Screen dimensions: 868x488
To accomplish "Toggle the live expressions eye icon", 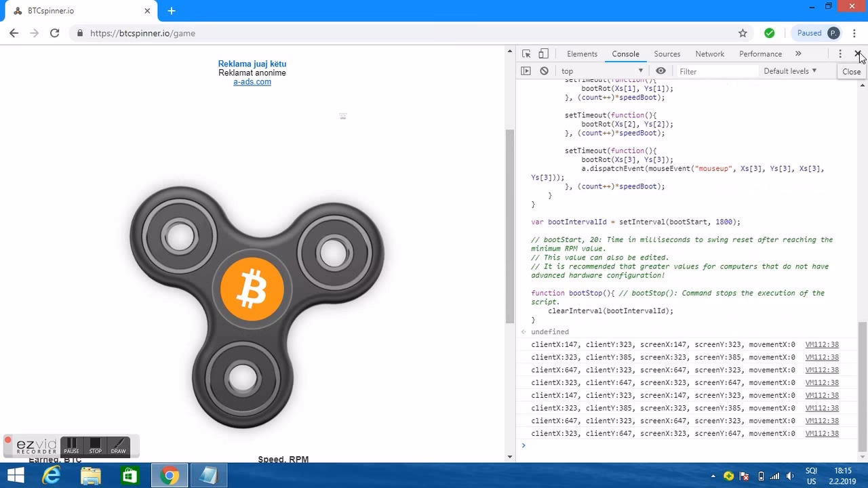I will pos(661,70).
